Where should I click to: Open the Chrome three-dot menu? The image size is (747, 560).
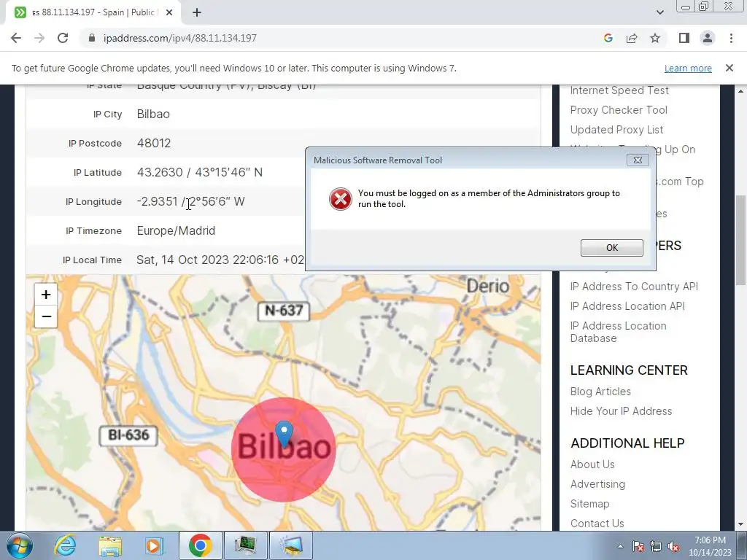731,38
